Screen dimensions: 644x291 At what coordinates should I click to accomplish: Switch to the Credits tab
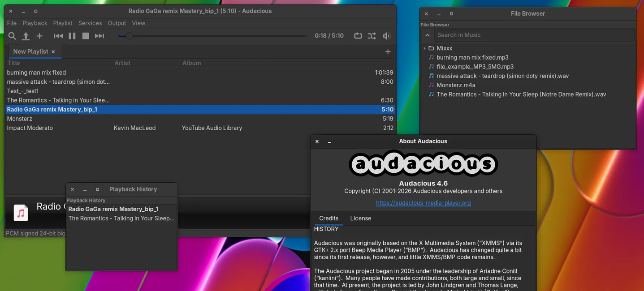[328, 218]
